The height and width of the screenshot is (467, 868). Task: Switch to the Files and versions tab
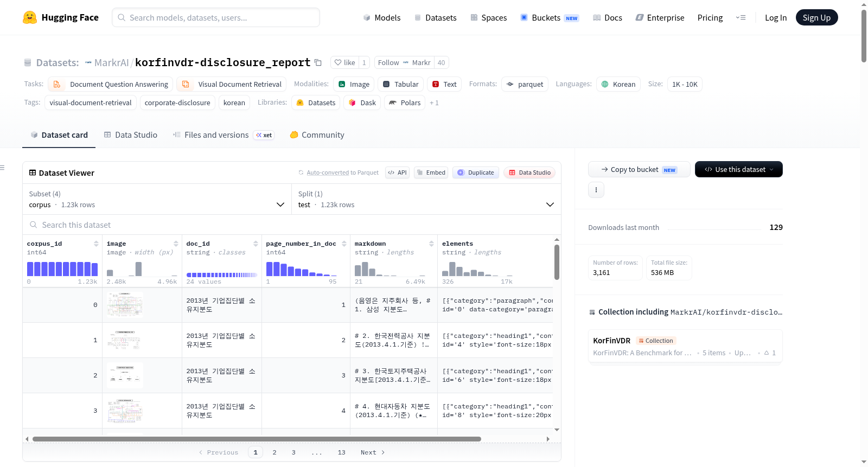[x=224, y=135]
